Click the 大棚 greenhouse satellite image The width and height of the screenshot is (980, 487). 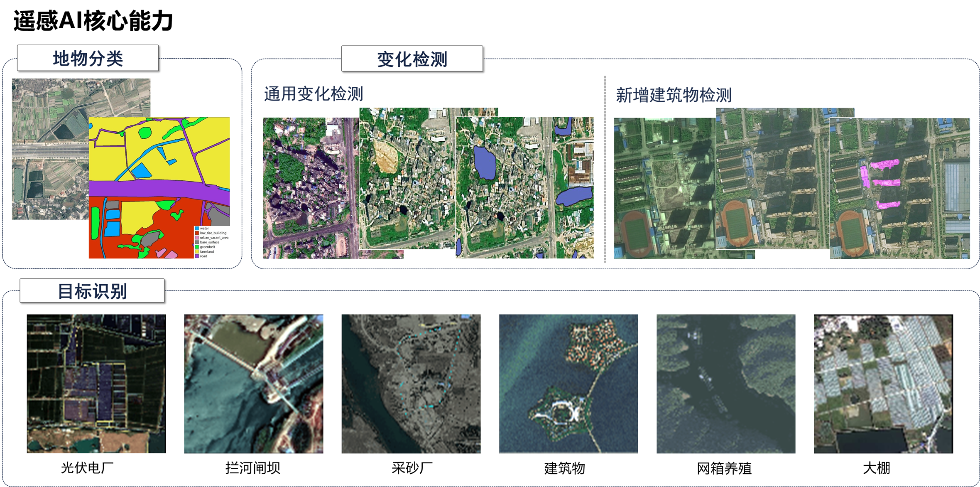coord(883,384)
